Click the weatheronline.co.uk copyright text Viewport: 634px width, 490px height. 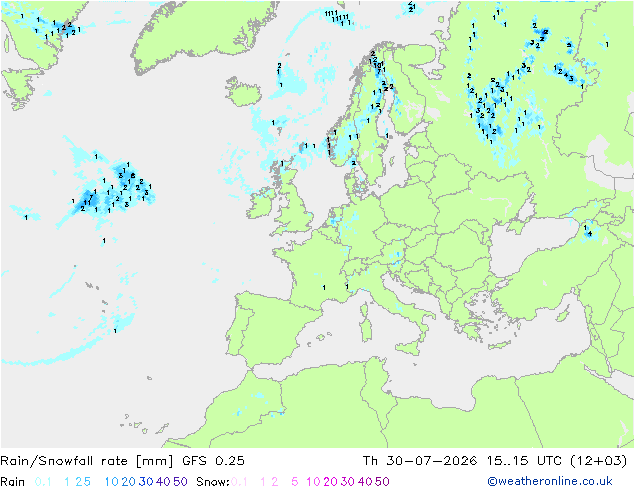(x=550, y=482)
